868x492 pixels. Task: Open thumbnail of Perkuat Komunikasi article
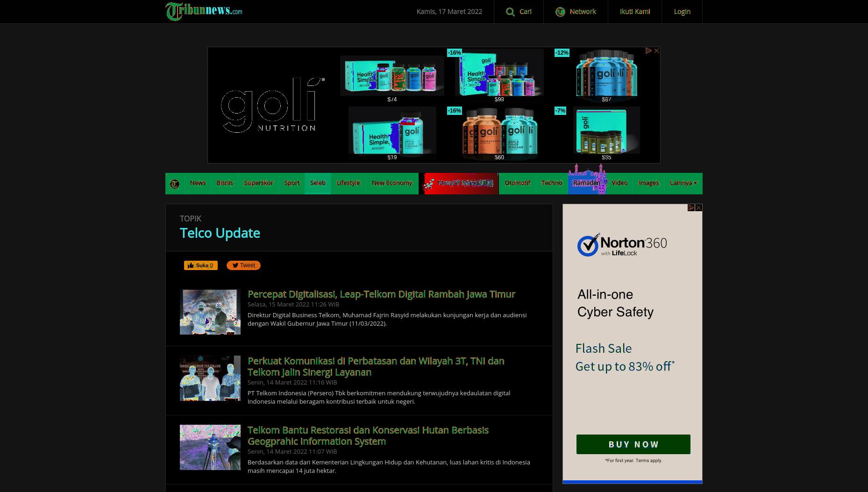click(210, 378)
